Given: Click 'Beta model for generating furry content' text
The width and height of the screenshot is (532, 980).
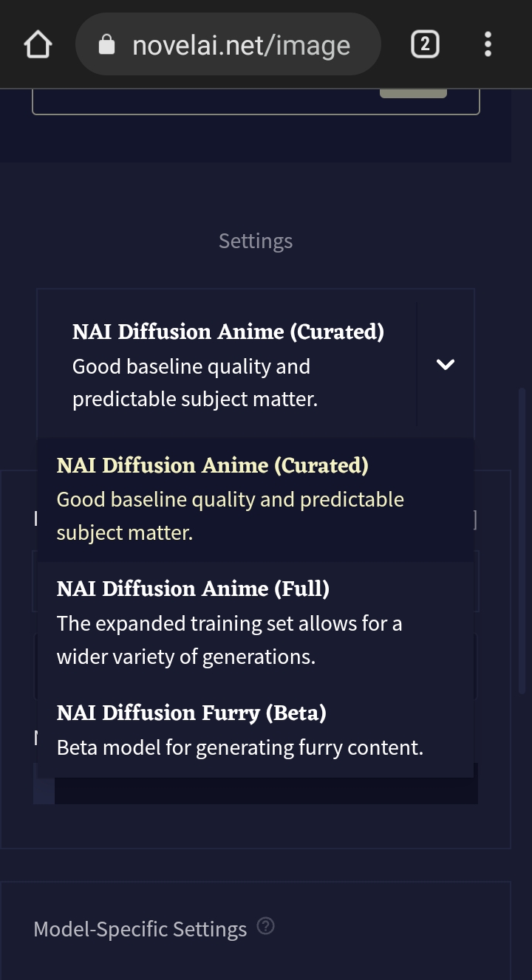Looking at the screenshot, I should [x=240, y=747].
